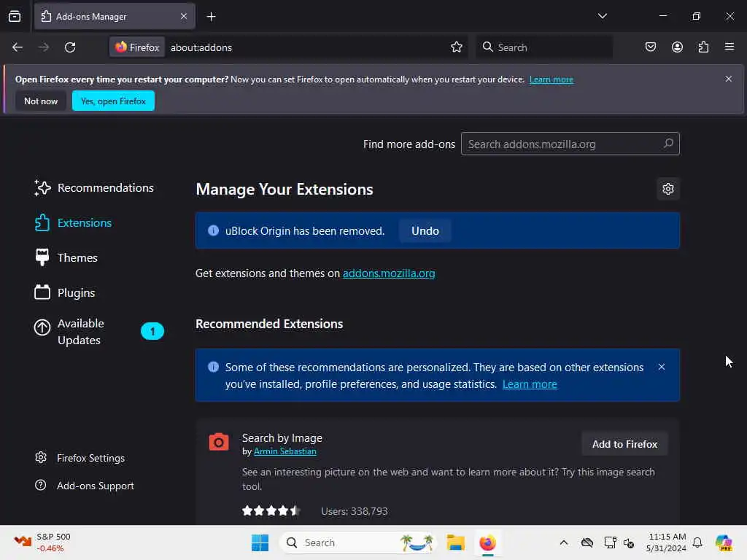The width and height of the screenshot is (747, 560).
Task: Open the display tray icon next to the cloud icon
Action: [609, 542]
